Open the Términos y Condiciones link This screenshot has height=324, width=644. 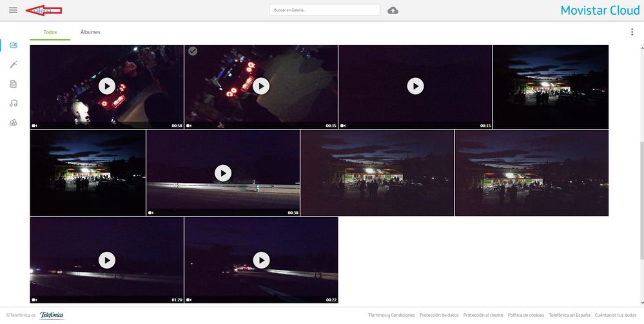tap(391, 315)
